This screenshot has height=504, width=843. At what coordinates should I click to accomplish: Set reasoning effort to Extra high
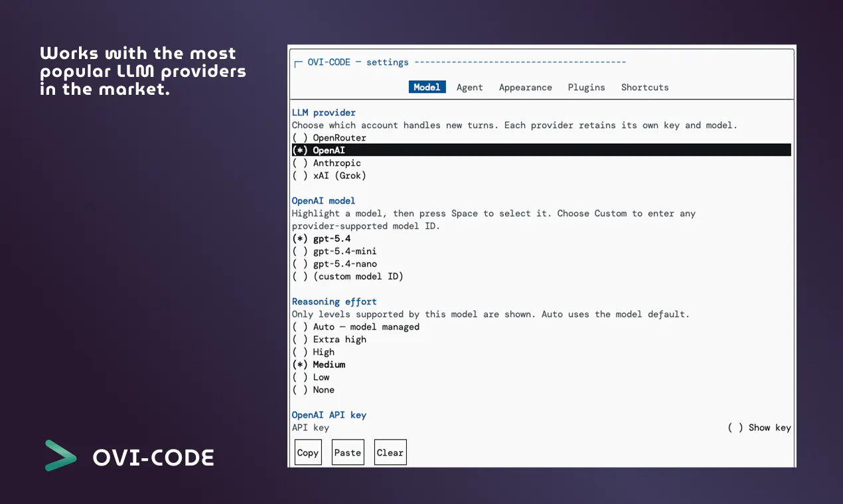(x=329, y=340)
